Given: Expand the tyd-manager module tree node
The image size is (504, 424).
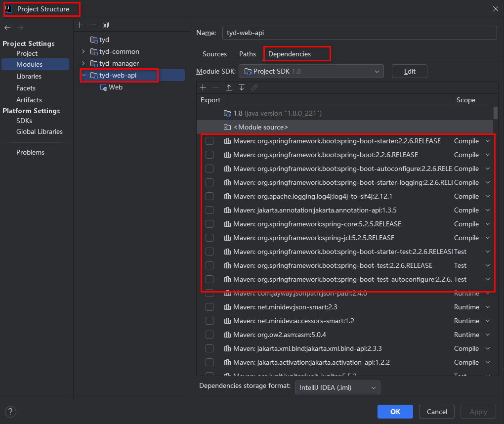Looking at the screenshot, I should point(83,63).
